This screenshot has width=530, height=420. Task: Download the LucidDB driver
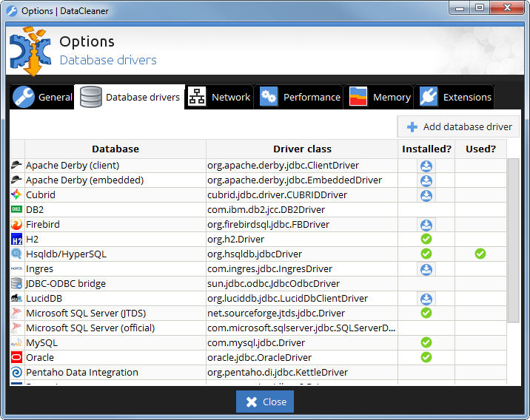(426, 299)
